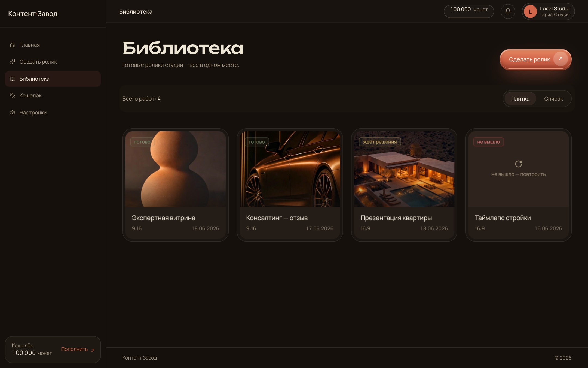The height and width of the screenshot is (368, 588).
Task: Open the Local Studio account menu
Action: coord(548,11)
